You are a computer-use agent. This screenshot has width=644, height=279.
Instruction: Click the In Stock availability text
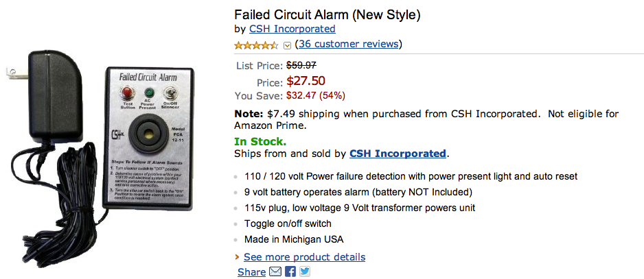(x=260, y=142)
